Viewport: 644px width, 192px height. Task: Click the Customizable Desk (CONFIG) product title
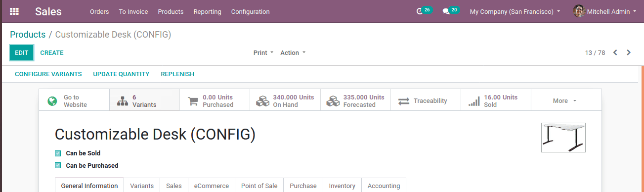tap(155, 135)
